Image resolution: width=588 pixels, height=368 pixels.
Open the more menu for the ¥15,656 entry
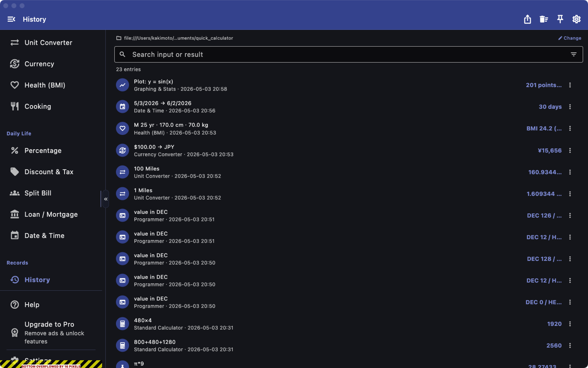point(570,150)
